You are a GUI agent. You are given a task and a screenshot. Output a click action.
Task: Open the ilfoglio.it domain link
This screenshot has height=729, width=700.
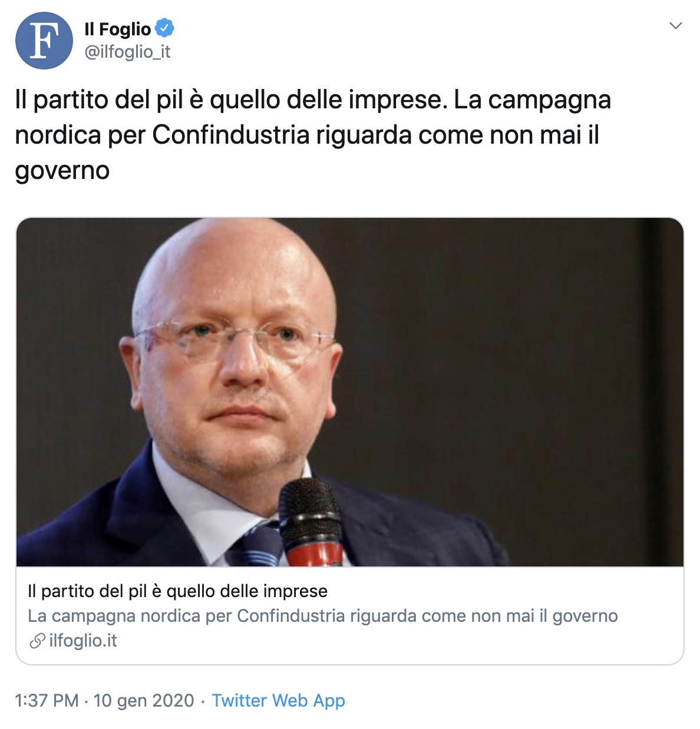pos(83,641)
